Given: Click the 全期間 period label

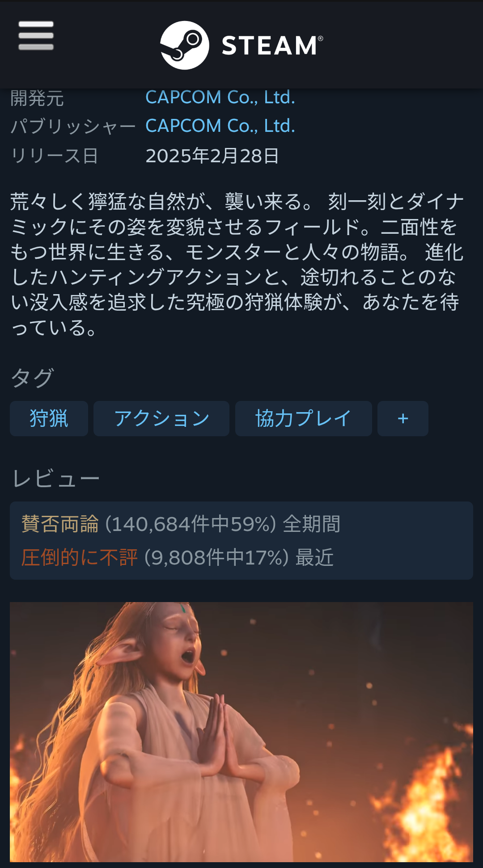Looking at the screenshot, I should click(312, 524).
